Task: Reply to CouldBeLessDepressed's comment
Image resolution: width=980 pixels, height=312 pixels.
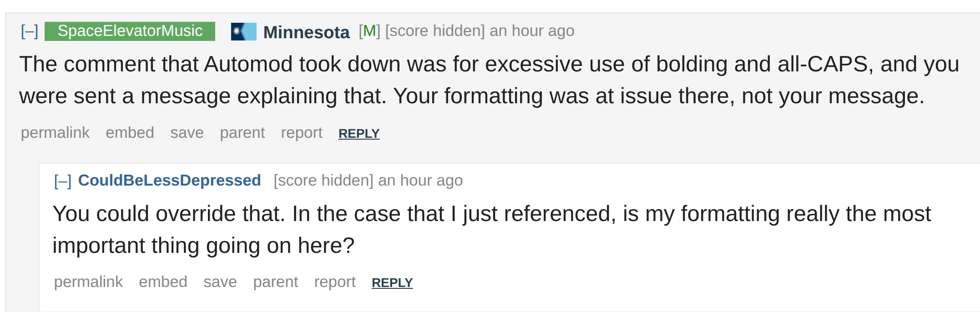Action: (392, 282)
